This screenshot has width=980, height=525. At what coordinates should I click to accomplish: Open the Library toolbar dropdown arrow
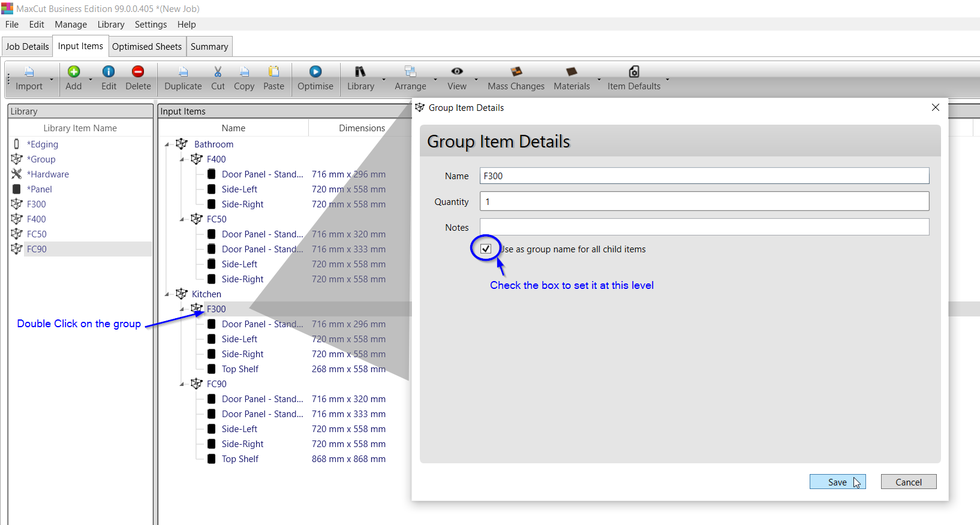tap(384, 79)
